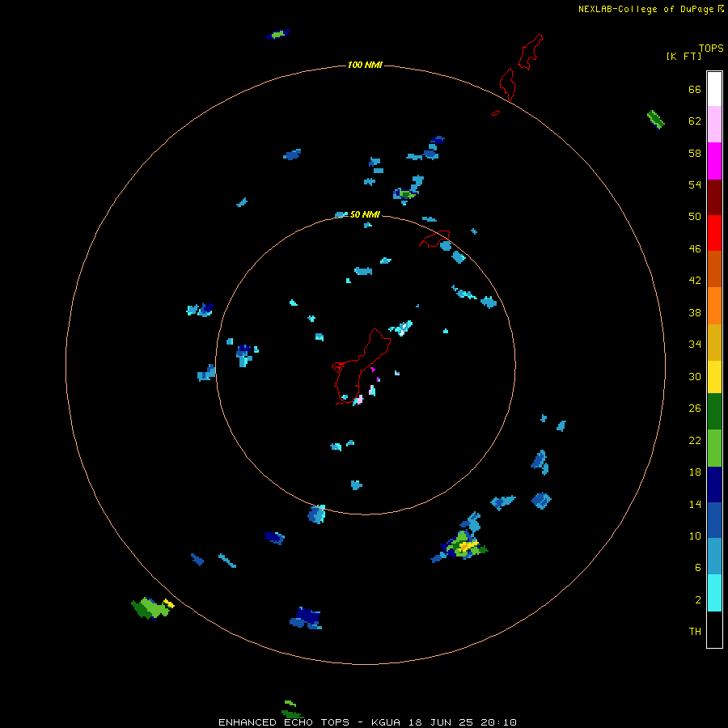Pick the light blue legend band

coord(714,557)
